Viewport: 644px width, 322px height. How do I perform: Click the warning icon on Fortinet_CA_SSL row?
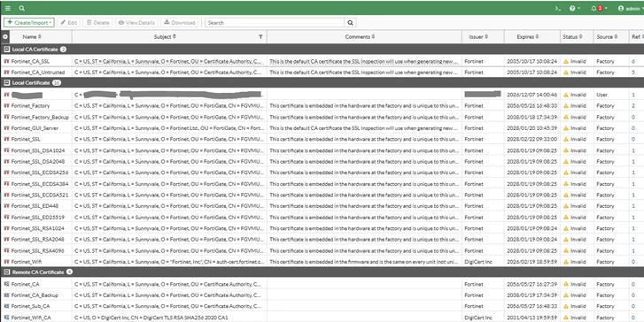(565, 61)
